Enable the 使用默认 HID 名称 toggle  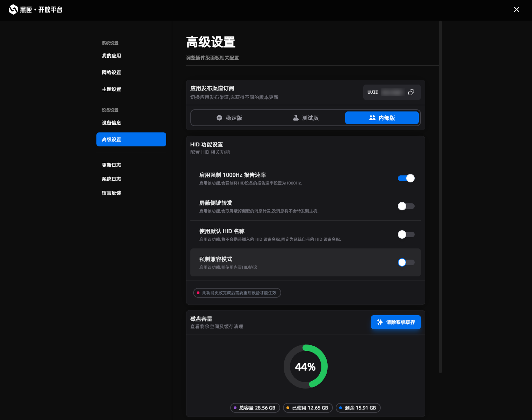tap(406, 234)
